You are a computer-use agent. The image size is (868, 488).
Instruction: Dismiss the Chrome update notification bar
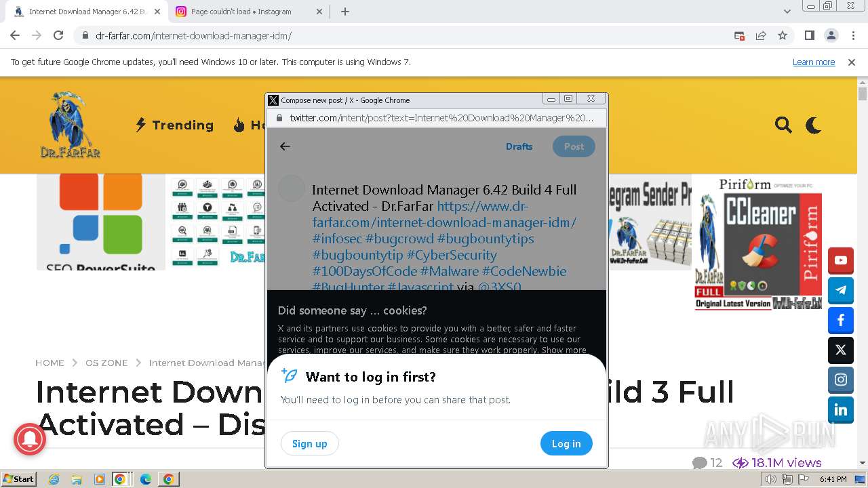coord(852,62)
